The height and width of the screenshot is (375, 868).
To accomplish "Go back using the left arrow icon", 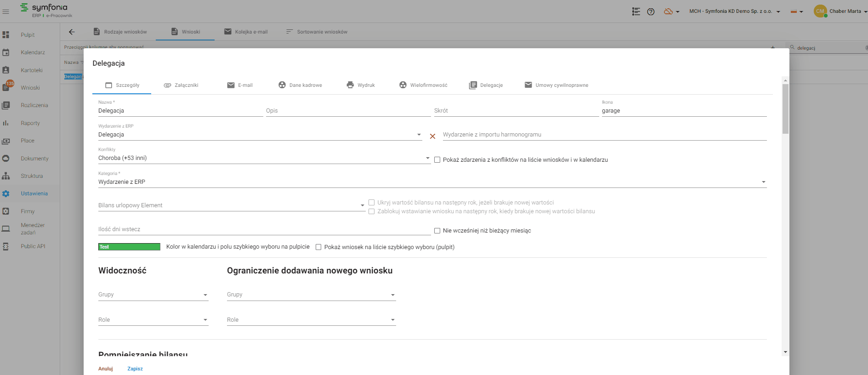I will pyautogui.click(x=72, y=32).
